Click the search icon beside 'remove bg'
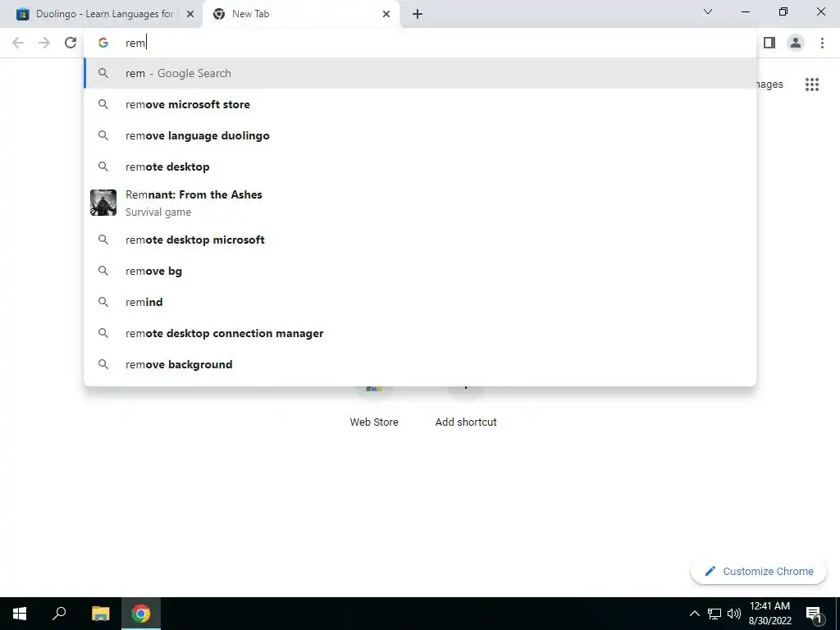 pyautogui.click(x=103, y=271)
